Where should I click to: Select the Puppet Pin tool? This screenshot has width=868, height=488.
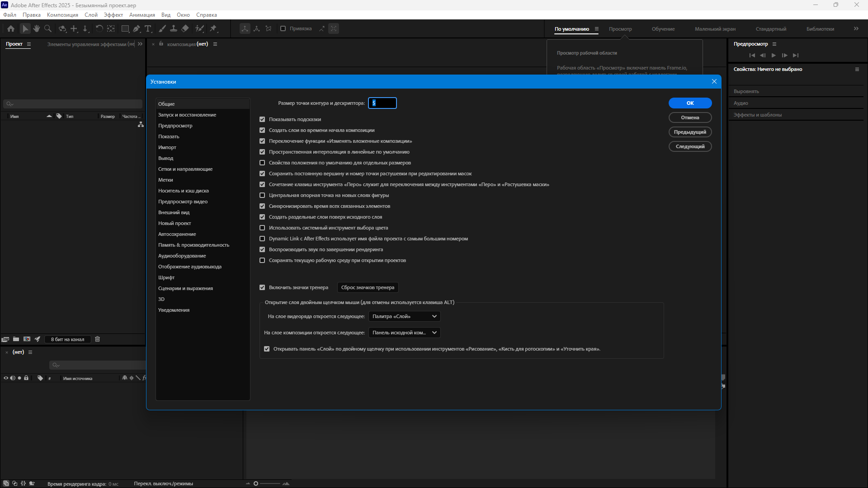[213, 28]
